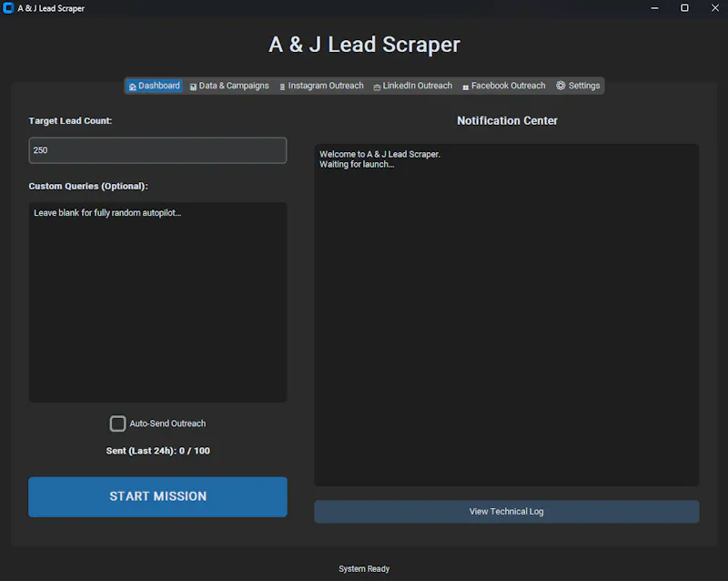728x581 pixels.
Task: Open View Technical Log
Action: click(507, 511)
